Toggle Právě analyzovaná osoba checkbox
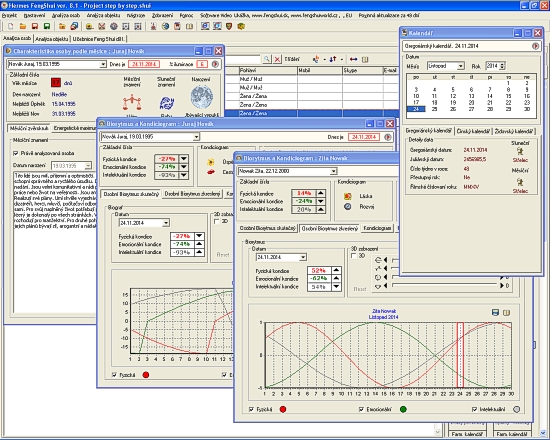Image resolution: width=550 pixels, height=440 pixels. 15,153
